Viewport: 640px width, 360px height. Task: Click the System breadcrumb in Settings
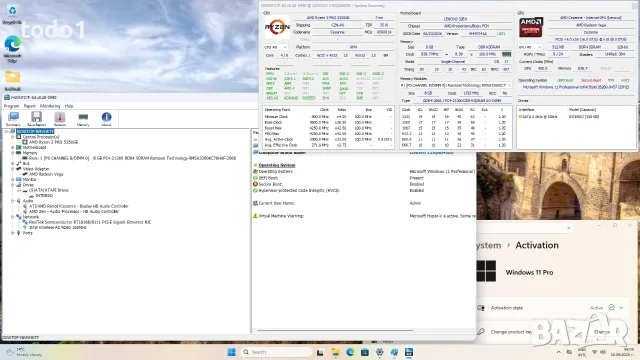tap(489, 245)
